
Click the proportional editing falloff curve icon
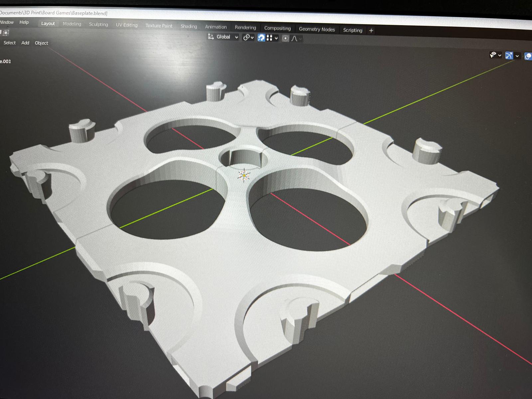pos(295,39)
